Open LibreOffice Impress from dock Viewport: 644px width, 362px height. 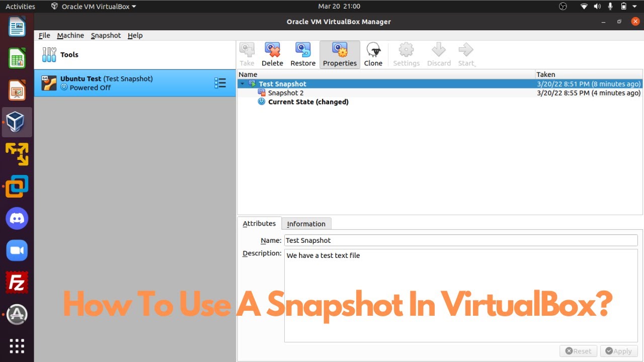pos(17,90)
